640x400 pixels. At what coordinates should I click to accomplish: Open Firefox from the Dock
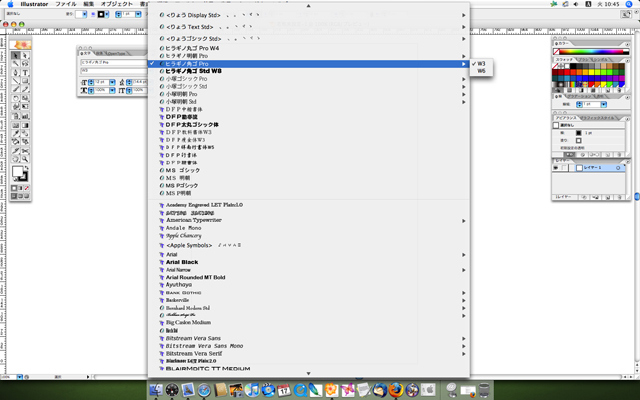point(396,390)
